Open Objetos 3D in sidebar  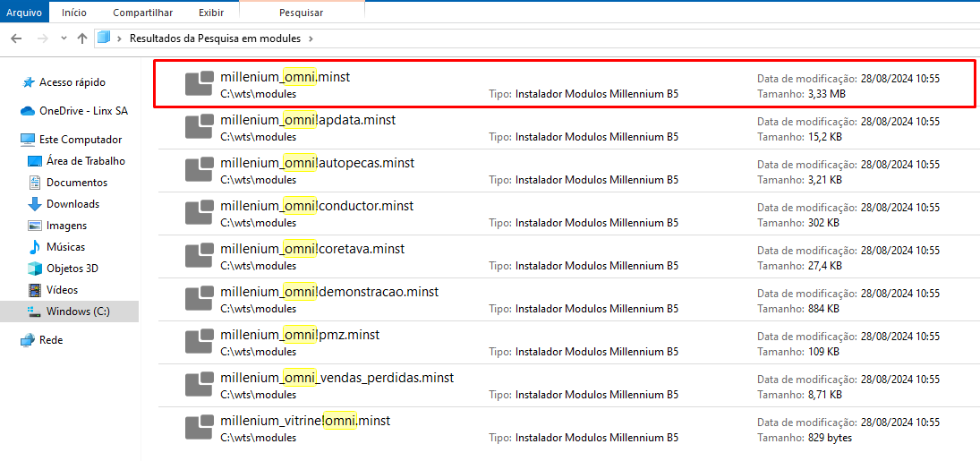[72, 269]
